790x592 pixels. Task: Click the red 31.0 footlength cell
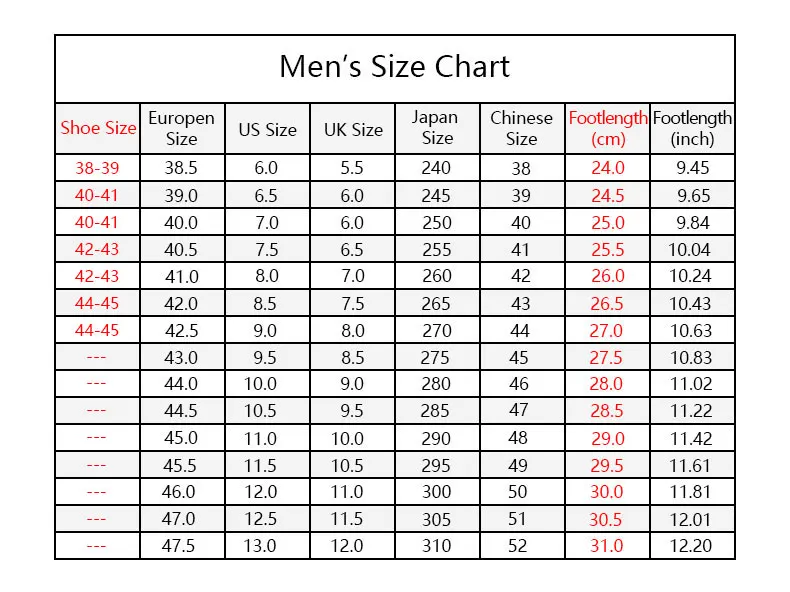[607, 546]
